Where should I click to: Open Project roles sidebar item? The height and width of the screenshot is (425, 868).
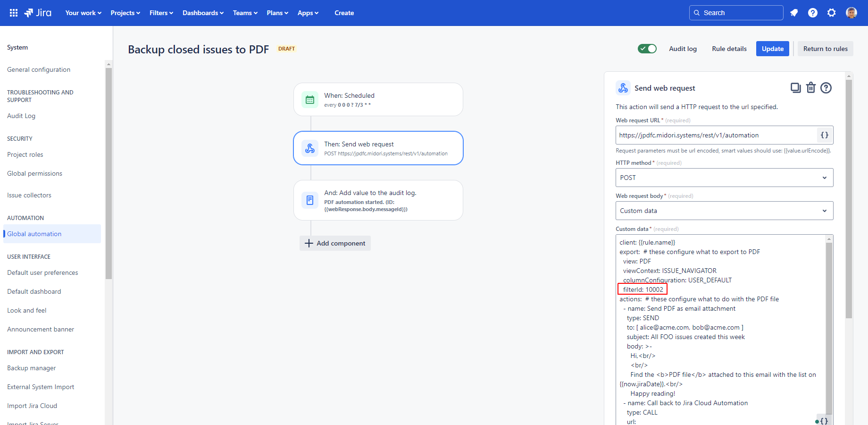tap(25, 154)
